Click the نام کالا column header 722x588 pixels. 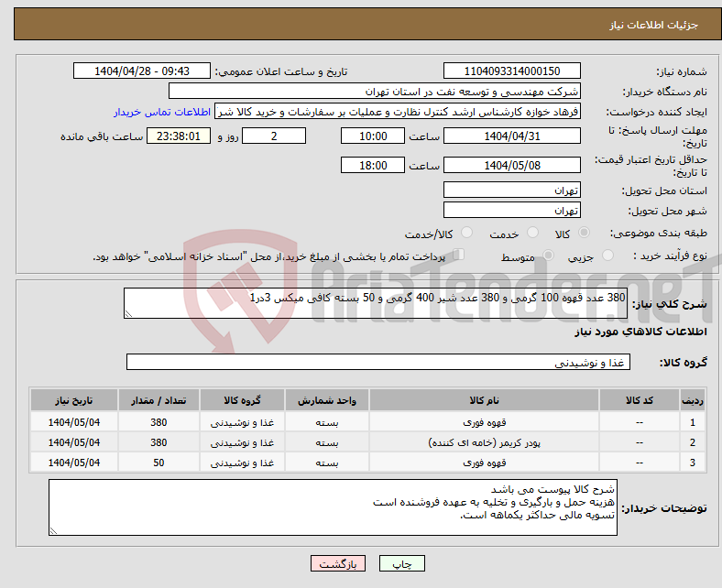point(484,400)
